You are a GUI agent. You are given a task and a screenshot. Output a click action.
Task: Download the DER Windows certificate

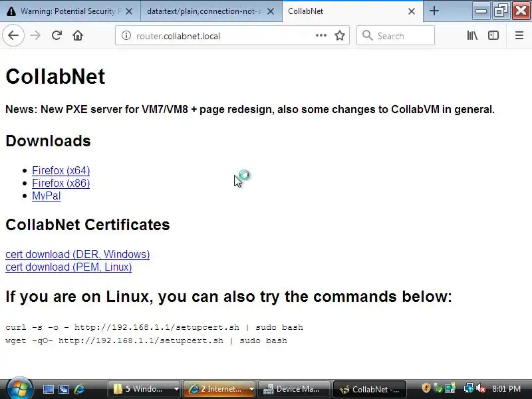[77, 254]
